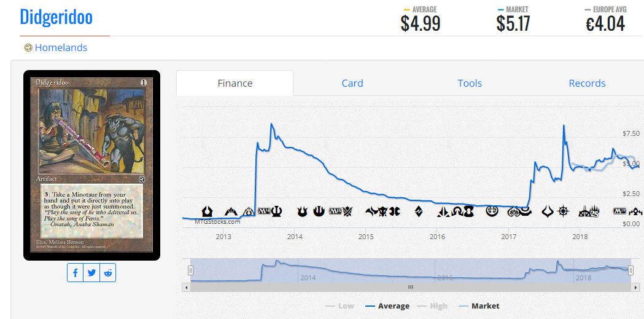Image resolution: width=644 pixels, height=319 pixels.
Task: Toggle the Low price series legend
Action: click(339, 306)
